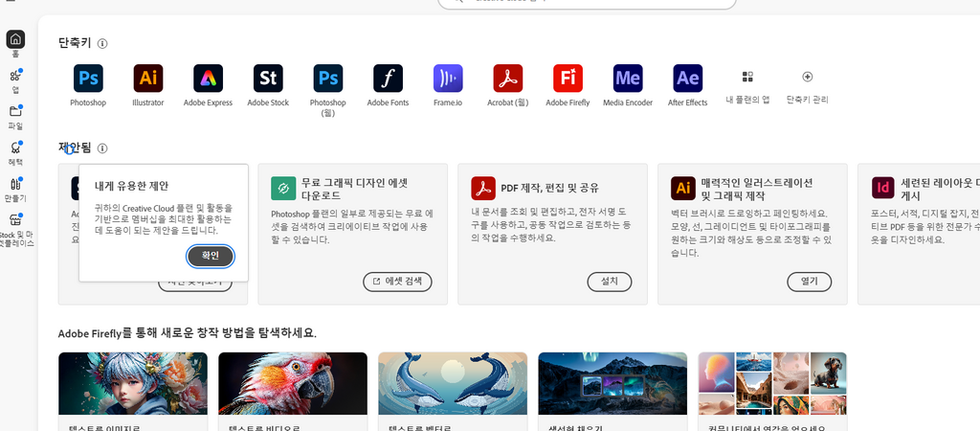The image size is (980, 431).
Task: Click the 에셋 검색 button
Action: click(397, 282)
